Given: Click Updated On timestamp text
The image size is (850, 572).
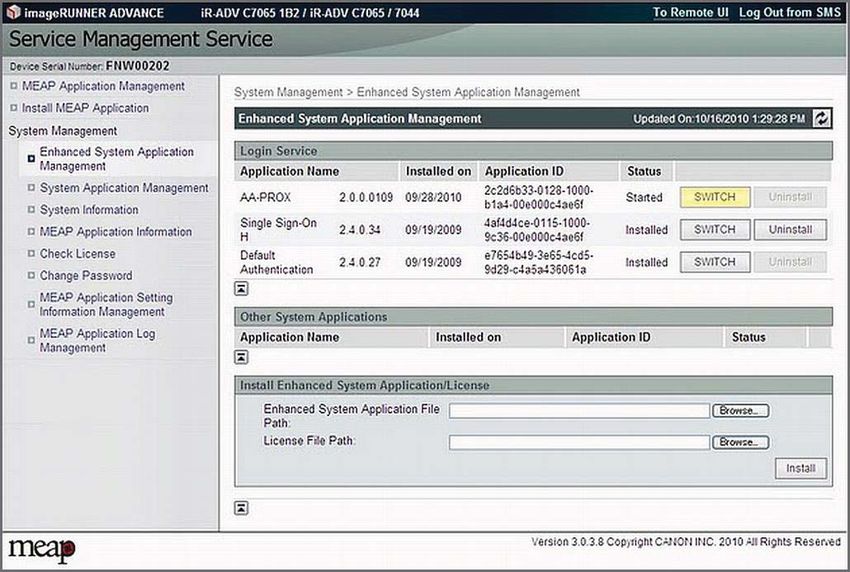Looking at the screenshot, I should coord(719,119).
